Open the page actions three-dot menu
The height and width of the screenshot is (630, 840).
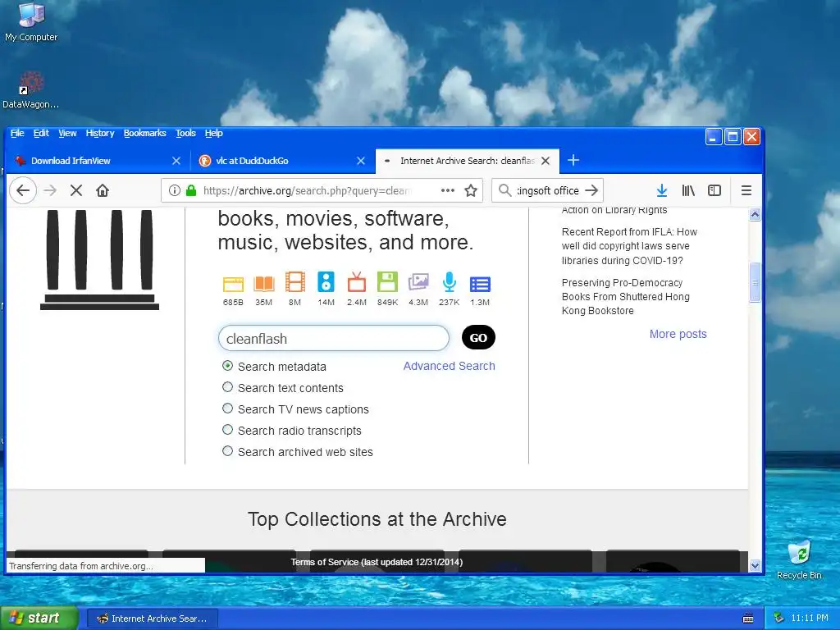448,190
